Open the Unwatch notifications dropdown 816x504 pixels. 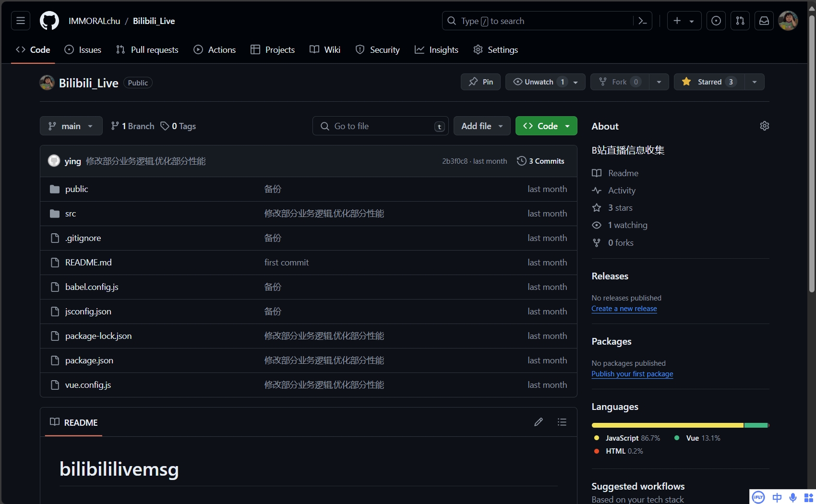(545, 82)
